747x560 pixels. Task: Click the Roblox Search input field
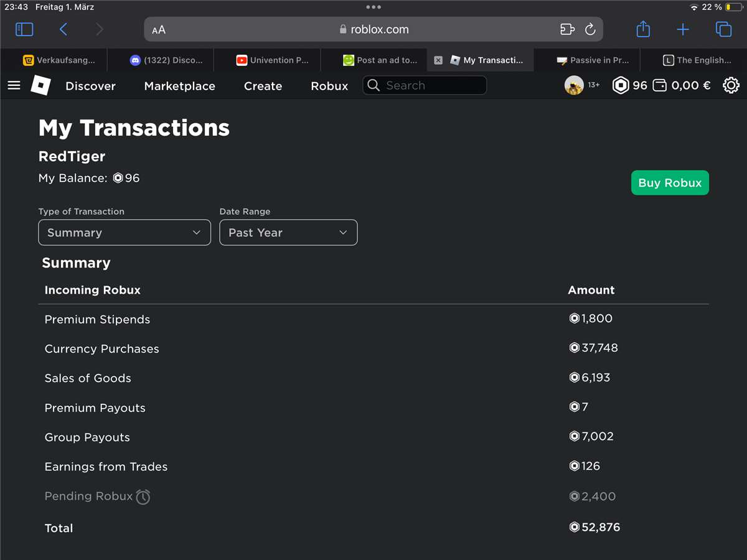click(x=425, y=85)
